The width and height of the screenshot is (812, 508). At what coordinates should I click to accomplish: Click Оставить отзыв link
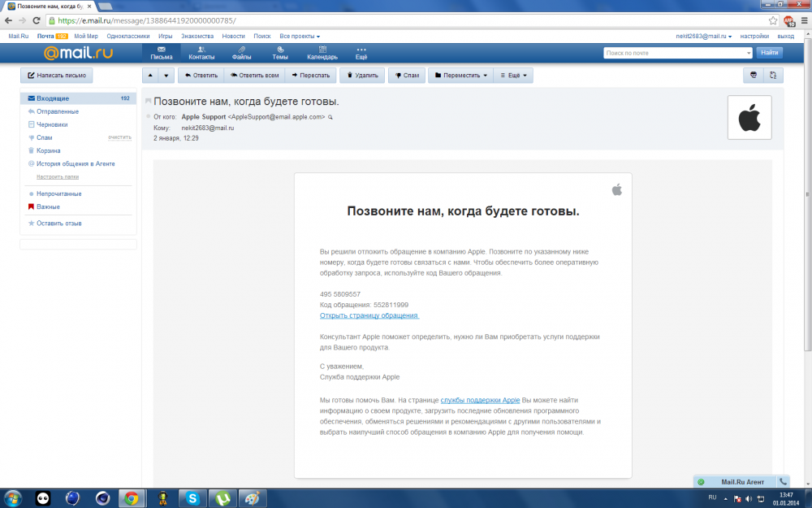tap(58, 223)
